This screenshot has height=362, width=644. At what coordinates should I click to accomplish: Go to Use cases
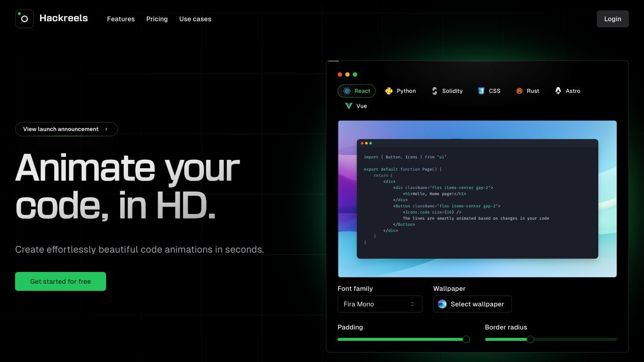195,19
